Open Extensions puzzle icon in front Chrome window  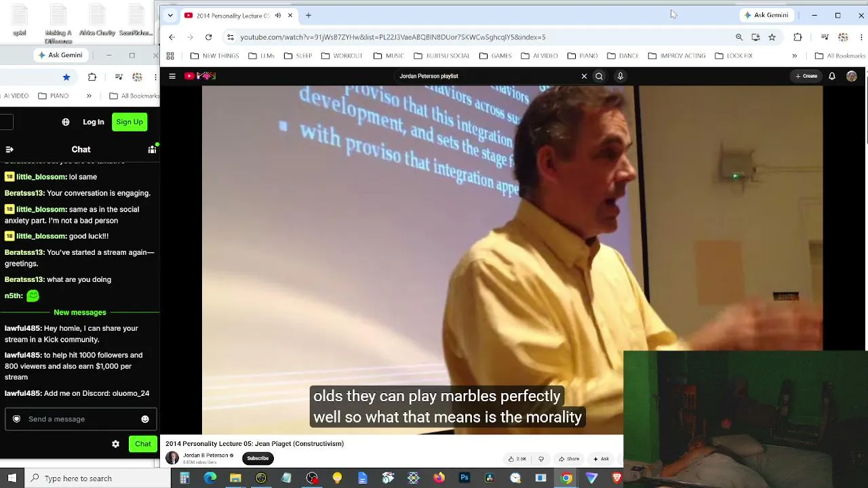point(797,37)
